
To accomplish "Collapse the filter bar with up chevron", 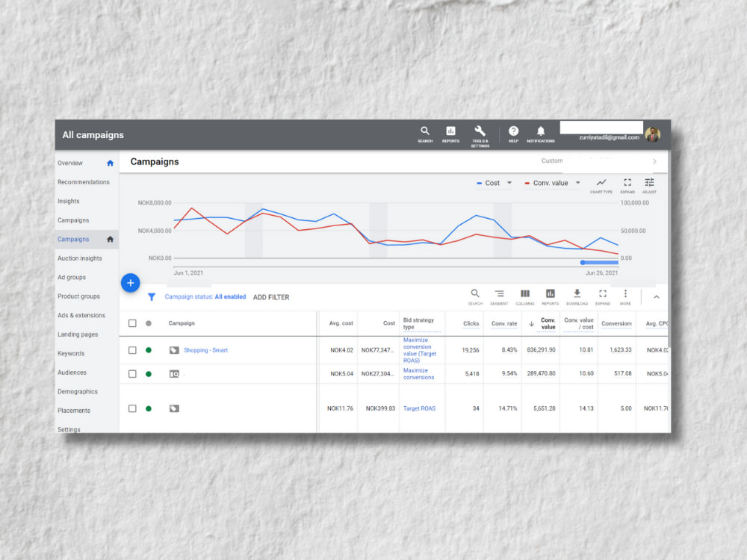I will (656, 296).
